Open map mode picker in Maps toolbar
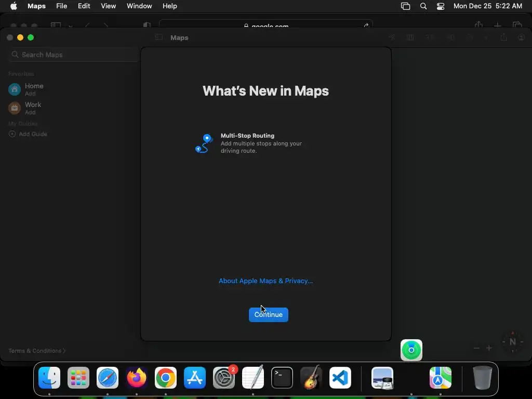Screen dimensions: 532x399 [410, 37]
